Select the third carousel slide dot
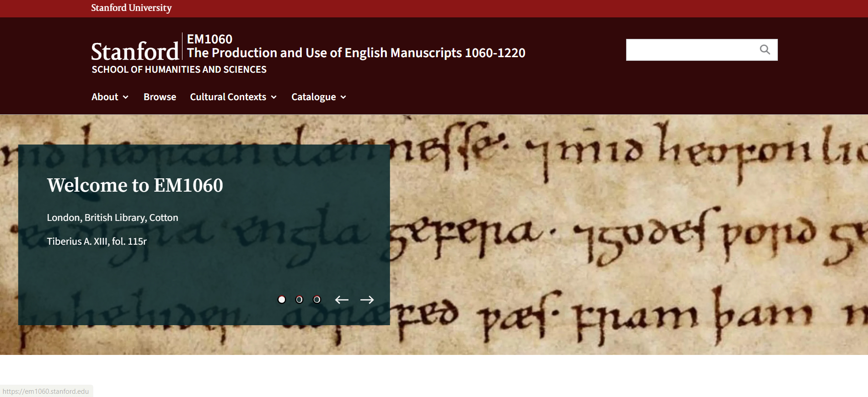 (x=316, y=300)
